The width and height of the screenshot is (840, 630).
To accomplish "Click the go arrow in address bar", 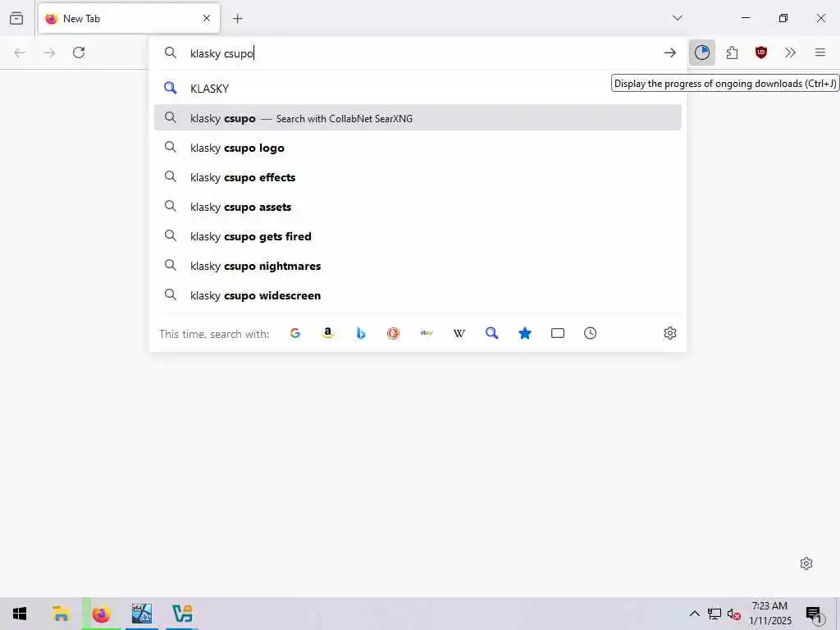I will [x=669, y=52].
